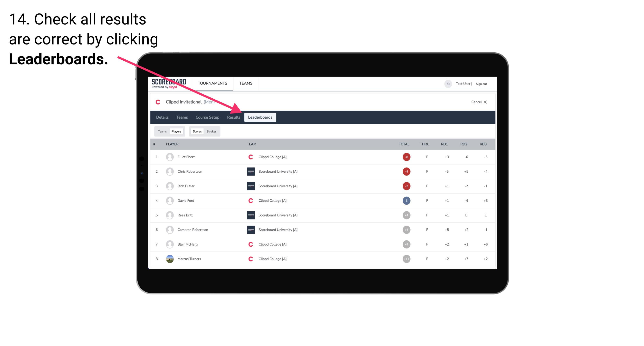The height and width of the screenshot is (346, 644).
Task: Click Sign out link
Action: pyautogui.click(x=482, y=83)
